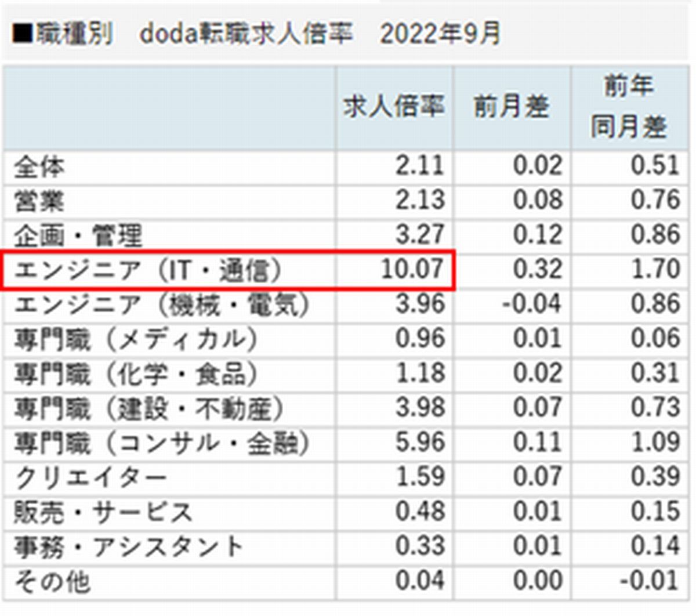Select the value '0.51' in the 全体 row
This screenshot has height=616, width=696.
tap(655, 166)
